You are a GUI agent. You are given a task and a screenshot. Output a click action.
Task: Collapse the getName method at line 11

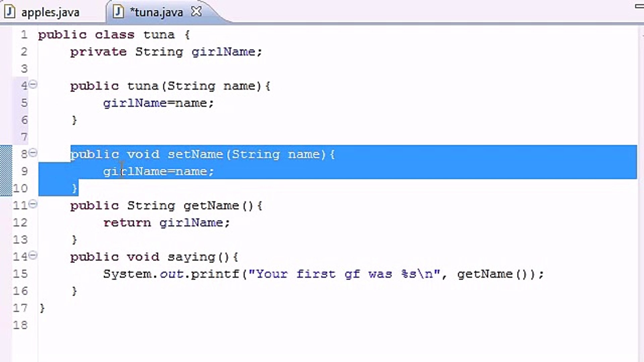(x=33, y=205)
